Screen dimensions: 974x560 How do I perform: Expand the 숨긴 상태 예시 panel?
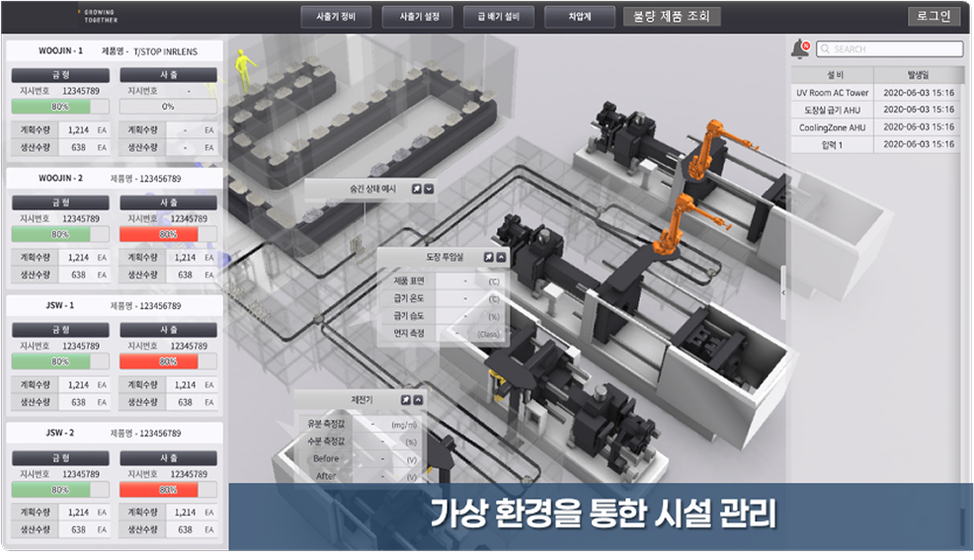[430, 189]
